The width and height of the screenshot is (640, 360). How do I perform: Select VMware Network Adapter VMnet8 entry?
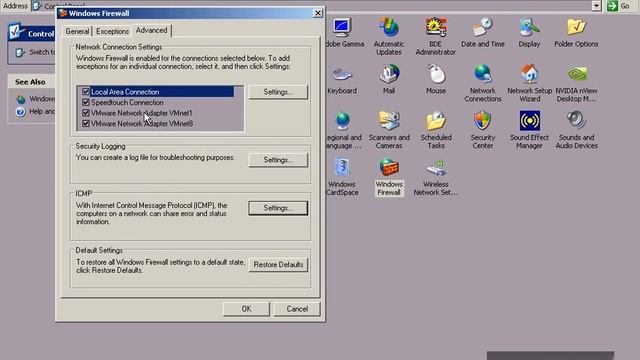pos(142,123)
